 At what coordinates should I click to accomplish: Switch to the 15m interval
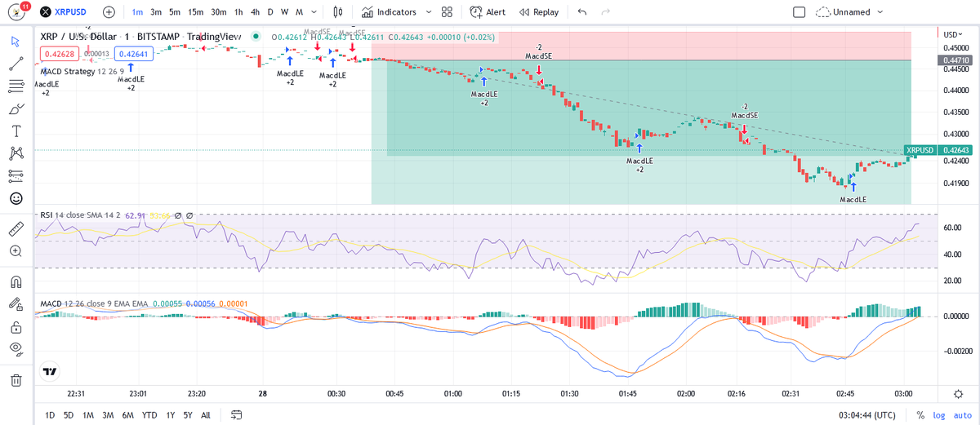pos(195,12)
